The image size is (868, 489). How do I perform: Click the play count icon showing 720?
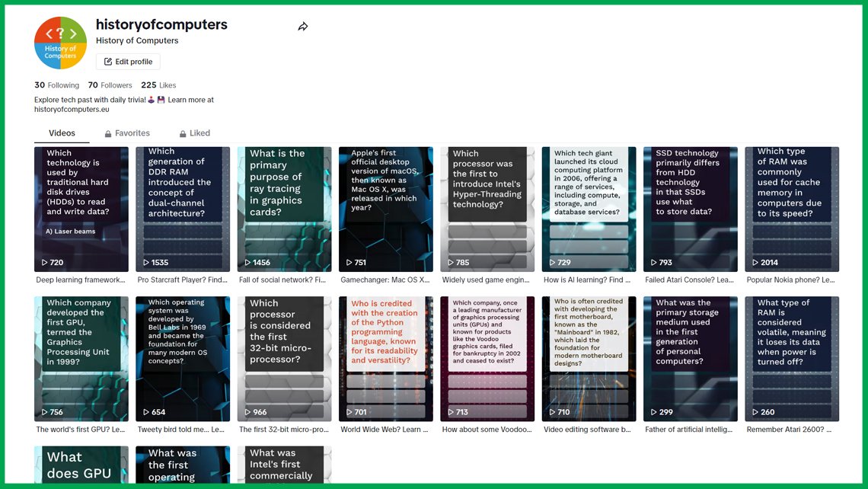pos(45,263)
